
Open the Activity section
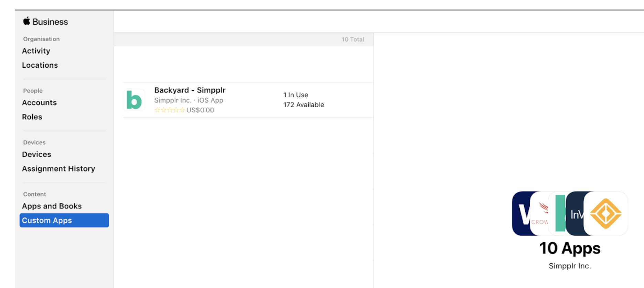tap(36, 51)
